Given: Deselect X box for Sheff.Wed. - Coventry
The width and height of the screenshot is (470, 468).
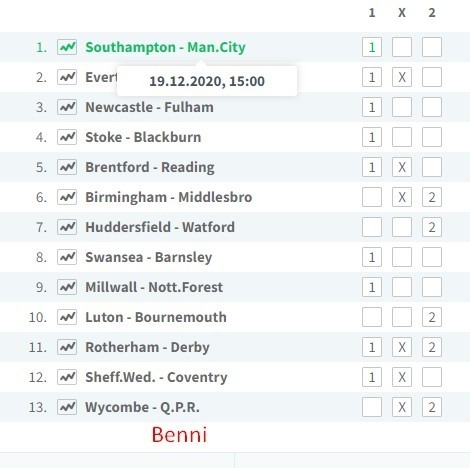Looking at the screenshot, I should pos(402,377).
